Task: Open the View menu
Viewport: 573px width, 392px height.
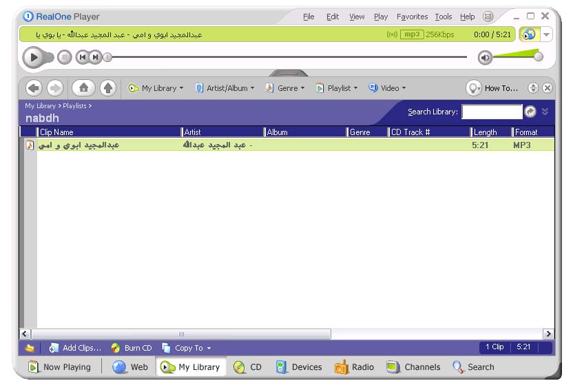Action: click(357, 17)
